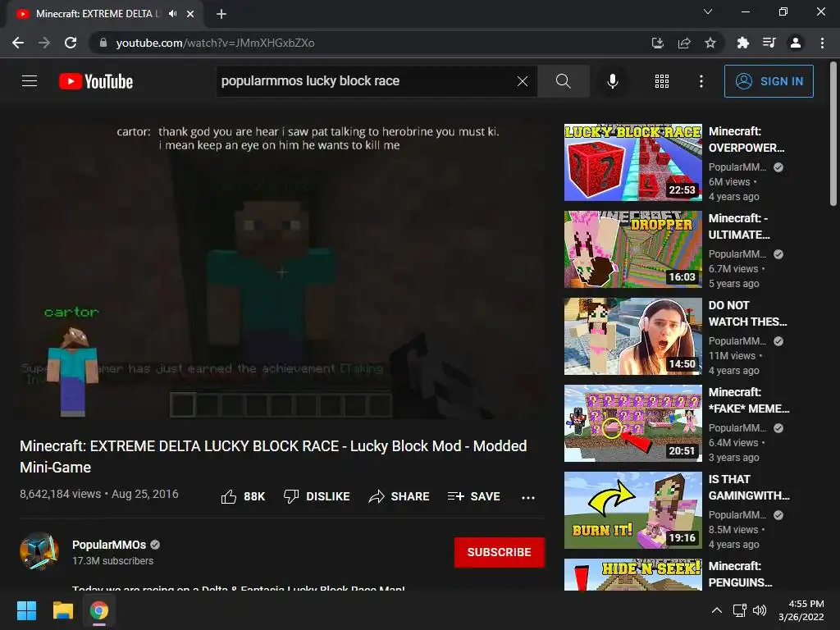The height and width of the screenshot is (630, 840).
Task: Open the FAKE MEME video thumbnail
Action: tap(632, 423)
